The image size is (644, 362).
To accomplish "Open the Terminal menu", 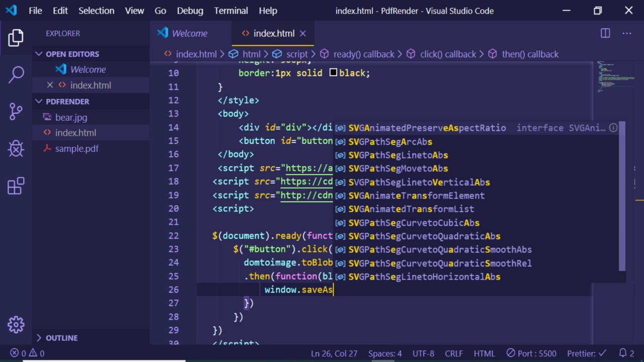I will point(231,11).
